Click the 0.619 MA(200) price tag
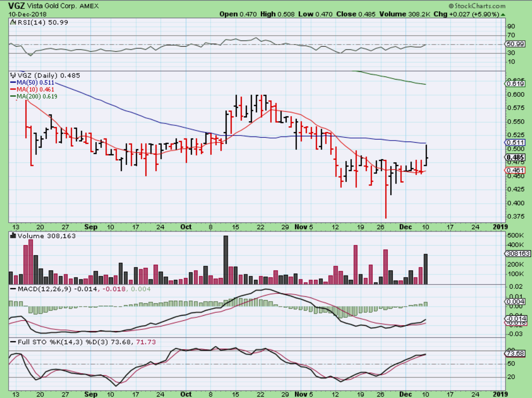The width and height of the screenshot is (532, 398). (515, 84)
